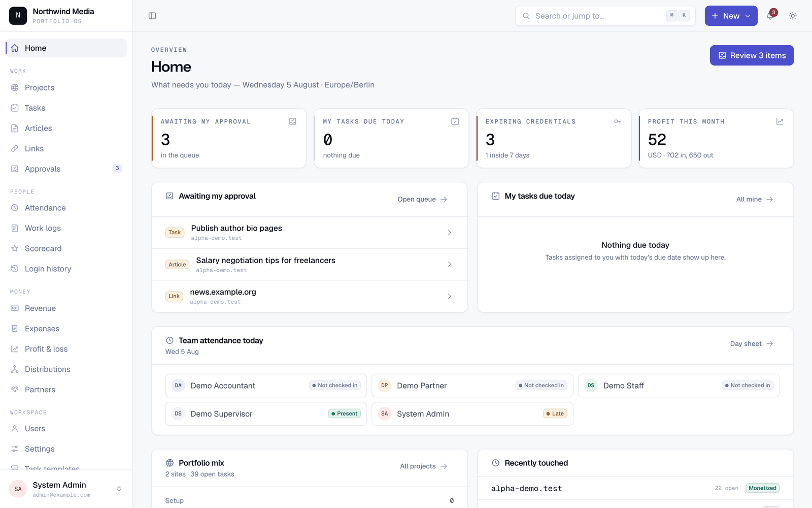
Task: Click the DA avatar of Demo Accountant
Action: click(178, 386)
